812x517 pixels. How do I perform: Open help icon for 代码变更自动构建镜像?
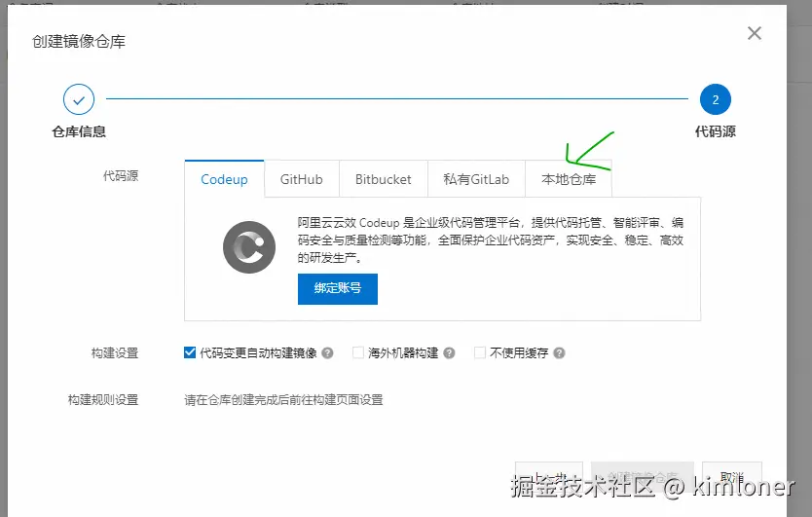327,353
